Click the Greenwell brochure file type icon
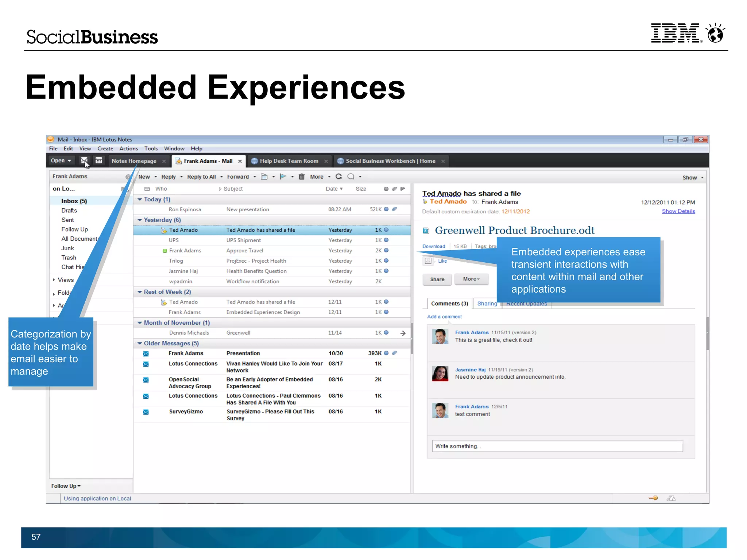747x560 pixels. click(426, 231)
